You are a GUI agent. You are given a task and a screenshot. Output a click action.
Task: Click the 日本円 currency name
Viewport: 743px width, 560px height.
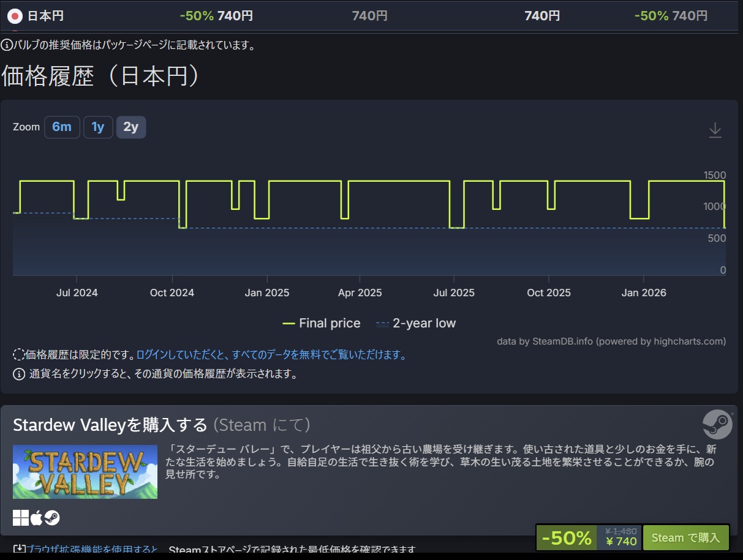45,16
